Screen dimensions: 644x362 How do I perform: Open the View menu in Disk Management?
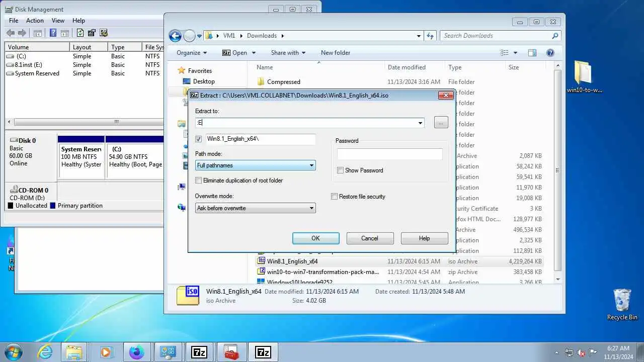58,21
